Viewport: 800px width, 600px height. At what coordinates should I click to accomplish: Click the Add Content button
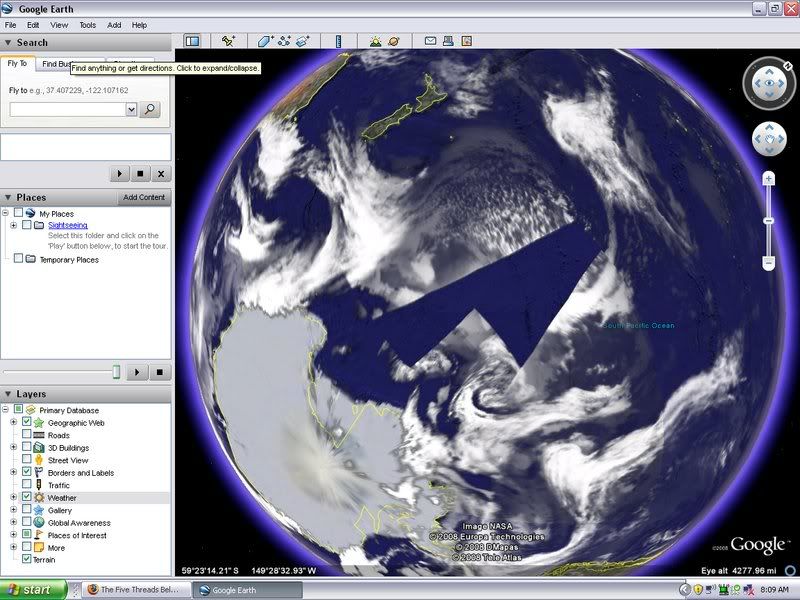pos(144,197)
